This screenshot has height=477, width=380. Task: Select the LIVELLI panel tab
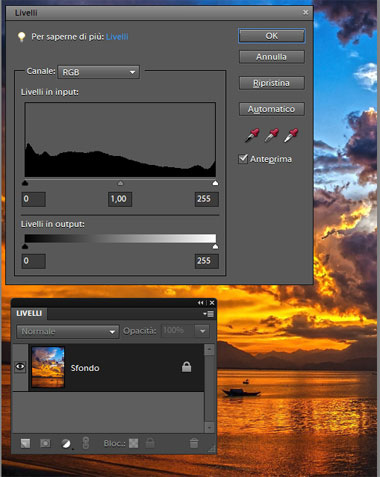pyautogui.click(x=29, y=313)
